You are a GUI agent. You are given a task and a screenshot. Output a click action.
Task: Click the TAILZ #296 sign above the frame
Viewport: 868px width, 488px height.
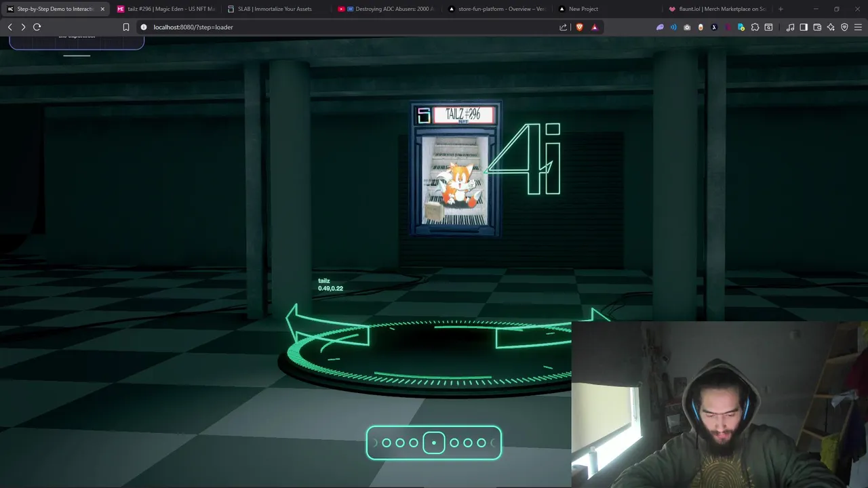(x=464, y=115)
